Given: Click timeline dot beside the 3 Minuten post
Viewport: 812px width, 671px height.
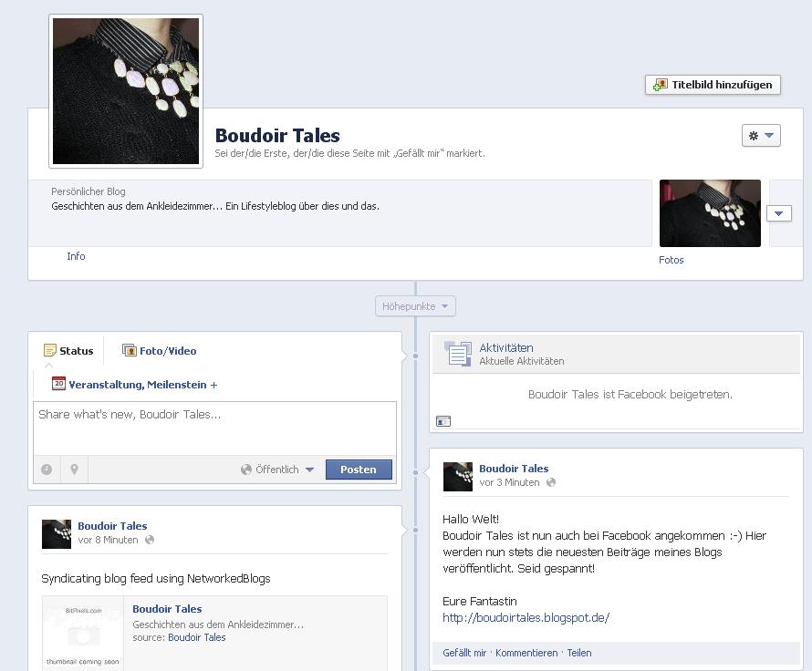Looking at the screenshot, I should pos(415,472).
